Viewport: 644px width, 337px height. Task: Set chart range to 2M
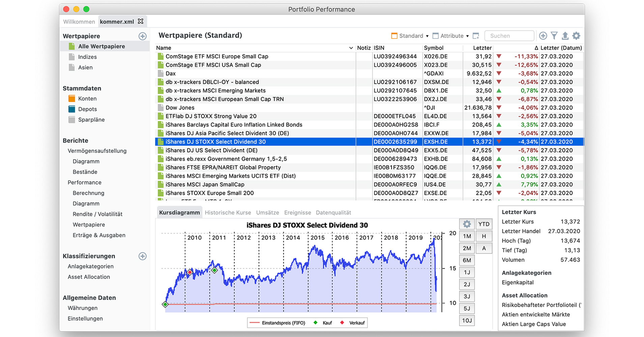pos(467,248)
